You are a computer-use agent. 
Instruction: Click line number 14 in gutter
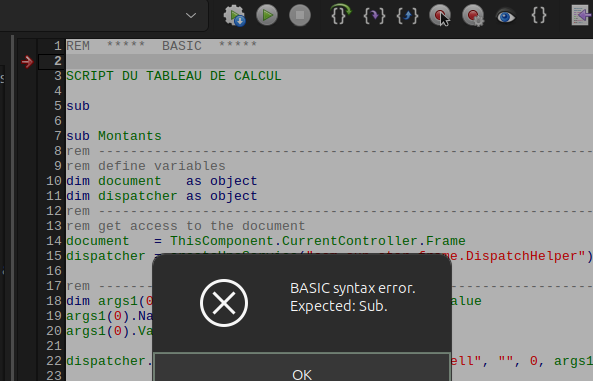click(x=54, y=241)
